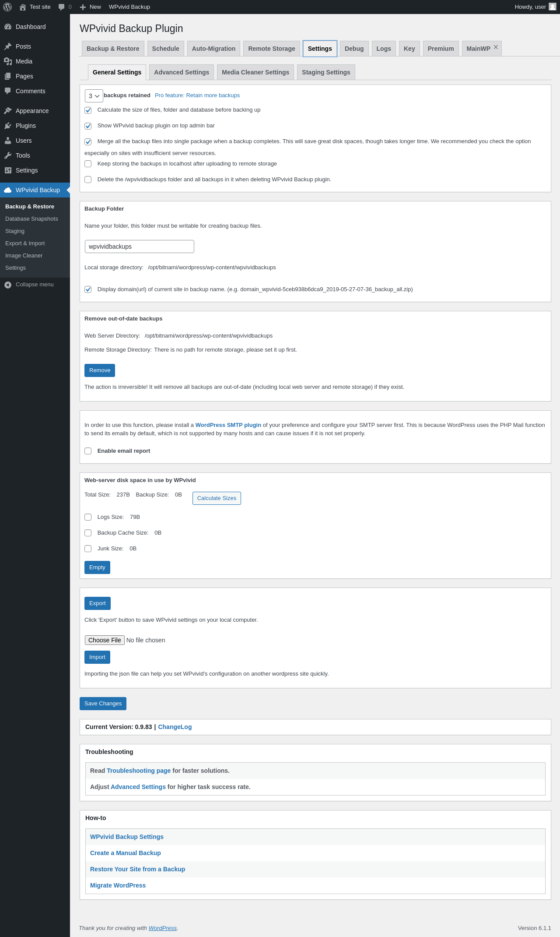Click the Comments icon in sidebar
This screenshot has height=937, width=560.
[8, 91]
